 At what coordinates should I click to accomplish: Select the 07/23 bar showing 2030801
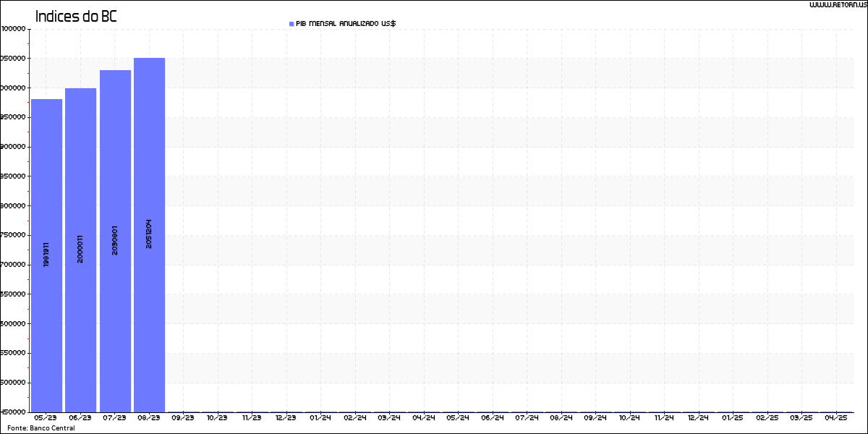coord(115,241)
